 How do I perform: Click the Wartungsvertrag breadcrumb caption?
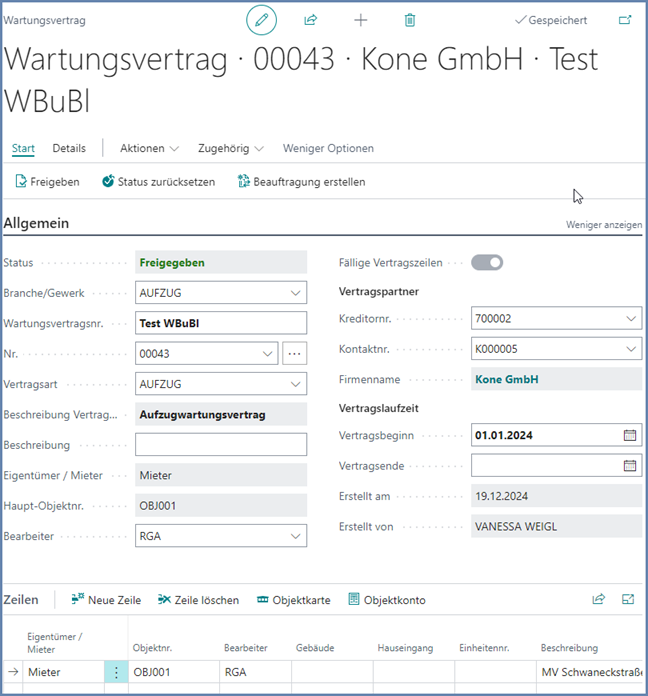pyautogui.click(x=44, y=20)
